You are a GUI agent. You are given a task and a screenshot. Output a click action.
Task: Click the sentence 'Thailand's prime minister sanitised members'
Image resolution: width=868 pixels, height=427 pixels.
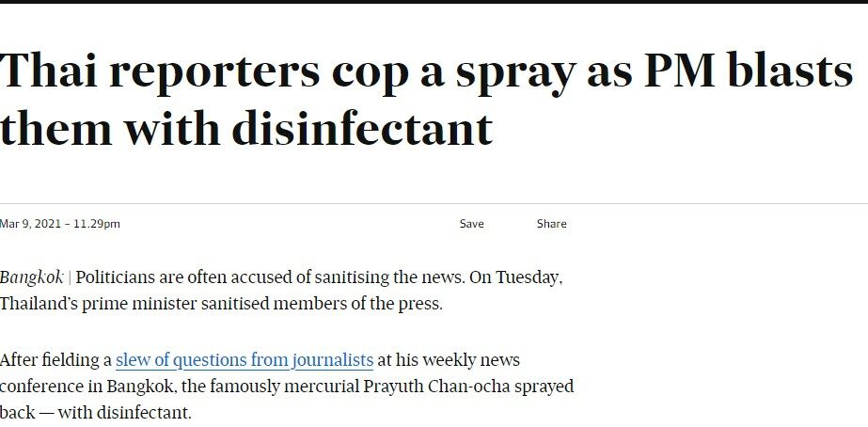(x=221, y=304)
